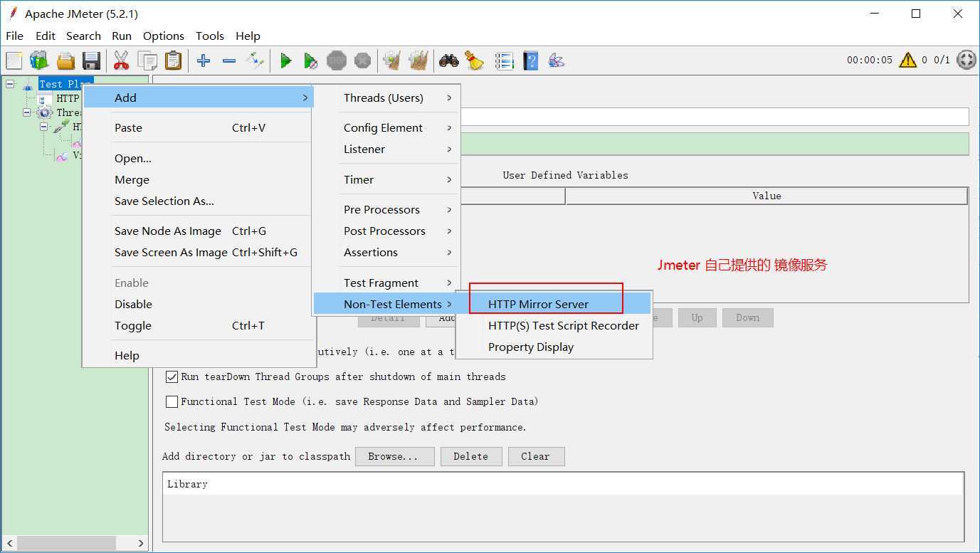Click the Clear results broom icon
Image resolution: width=980 pixels, height=553 pixels.
click(391, 60)
